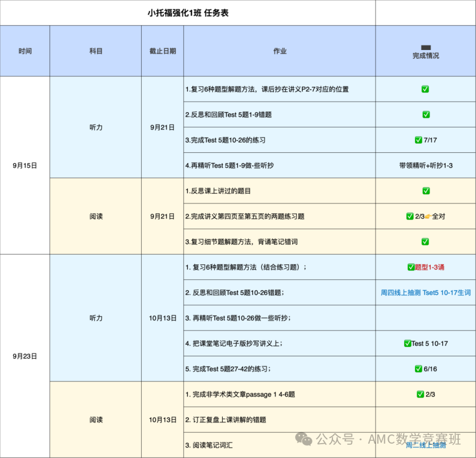Click the 7/17 score text
This screenshot has height=458, width=476.
(430, 140)
